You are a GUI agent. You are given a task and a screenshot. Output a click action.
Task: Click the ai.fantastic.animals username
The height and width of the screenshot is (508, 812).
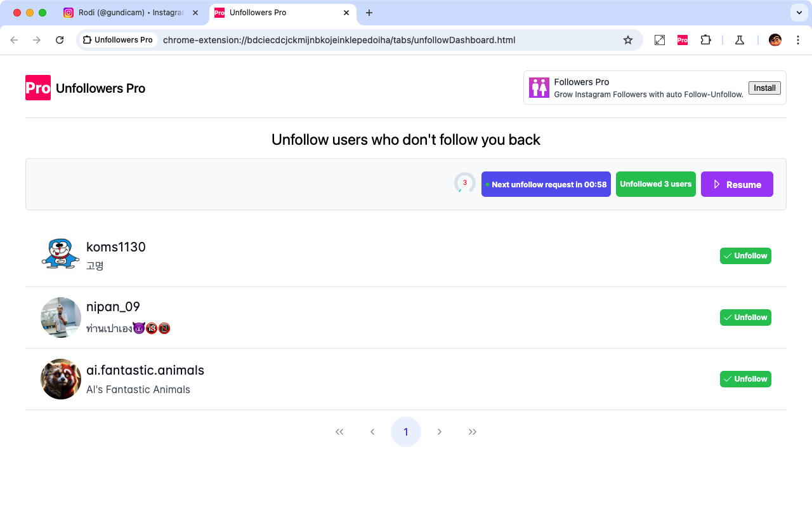click(145, 370)
